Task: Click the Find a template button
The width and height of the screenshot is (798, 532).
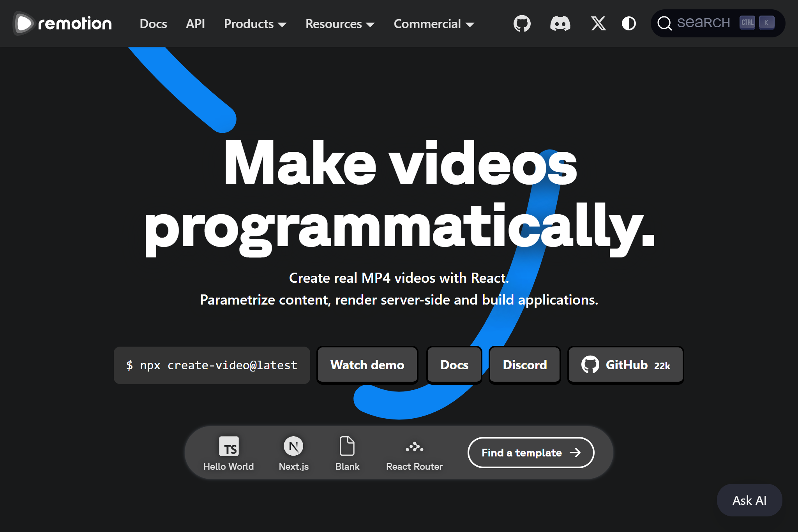Action: tap(530, 453)
